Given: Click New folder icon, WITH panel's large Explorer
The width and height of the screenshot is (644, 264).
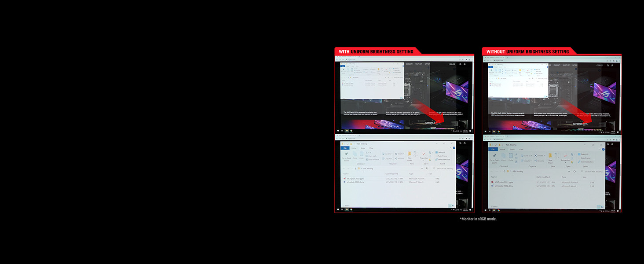Looking at the screenshot, I should (x=410, y=154).
